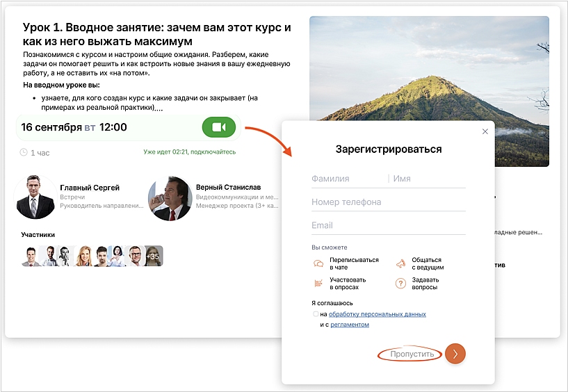Screen dimensions: 568x392
Task: Open the "регламентом" link
Action: (x=350, y=325)
